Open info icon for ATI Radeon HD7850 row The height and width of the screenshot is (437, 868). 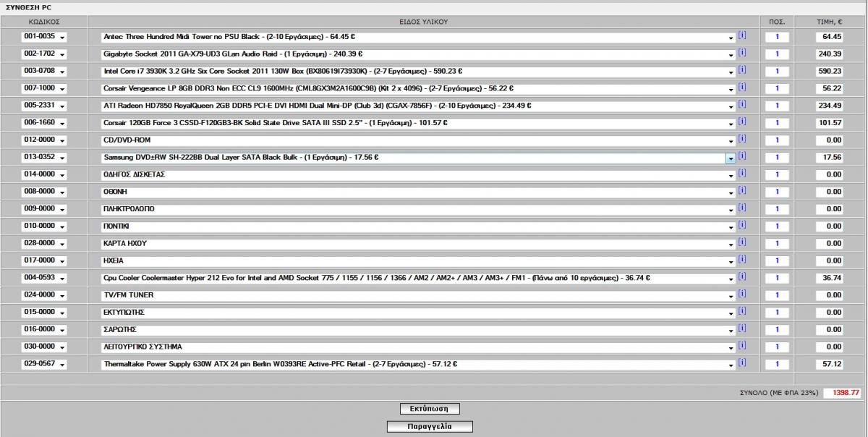pyautogui.click(x=742, y=104)
